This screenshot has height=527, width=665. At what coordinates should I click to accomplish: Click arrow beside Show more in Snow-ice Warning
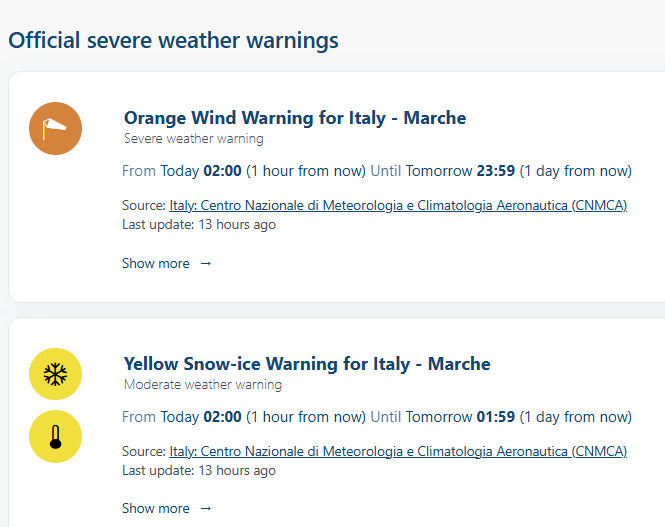tap(206, 509)
